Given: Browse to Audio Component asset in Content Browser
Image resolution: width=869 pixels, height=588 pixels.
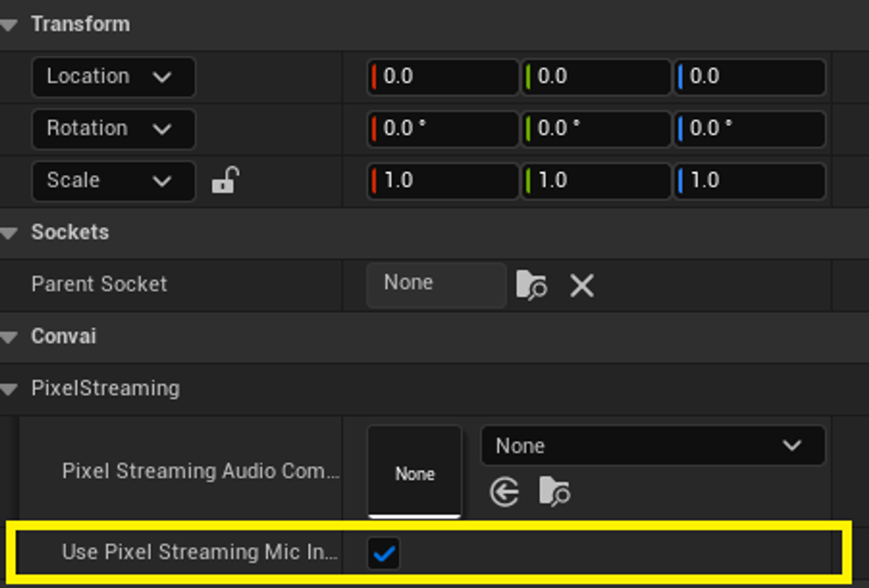Looking at the screenshot, I should click(x=554, y=491).
